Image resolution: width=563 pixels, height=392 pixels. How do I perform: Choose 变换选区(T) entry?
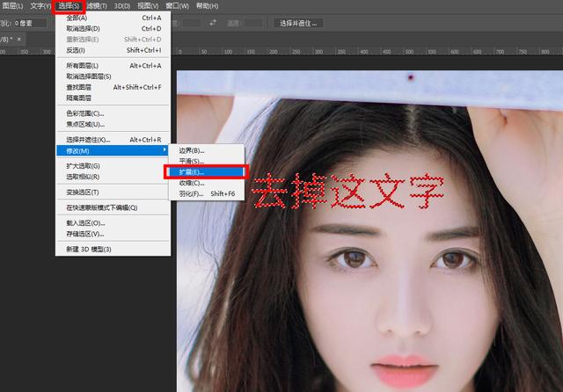click(113, 192)
